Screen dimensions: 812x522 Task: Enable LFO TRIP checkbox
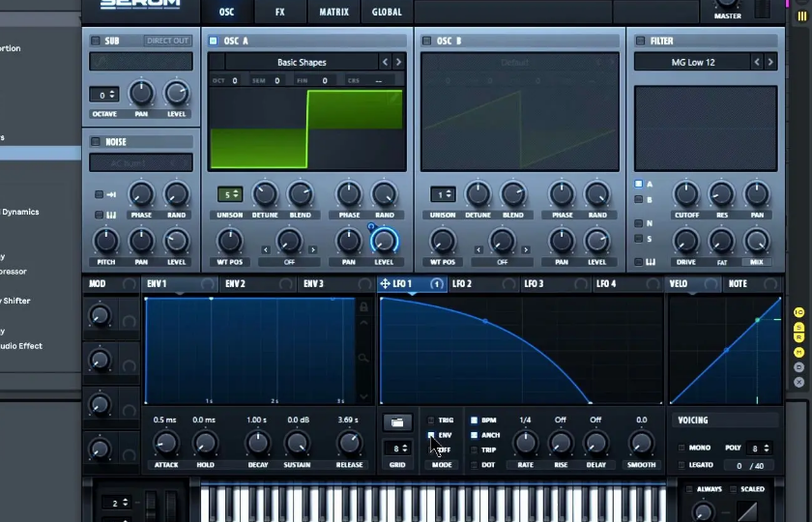(474, 450)
